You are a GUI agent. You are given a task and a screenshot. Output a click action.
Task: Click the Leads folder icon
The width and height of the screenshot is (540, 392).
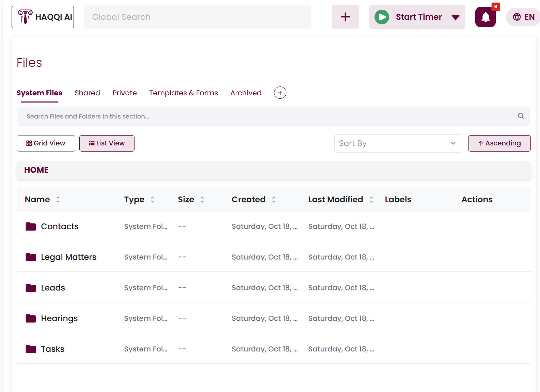(x=31, y=288)
